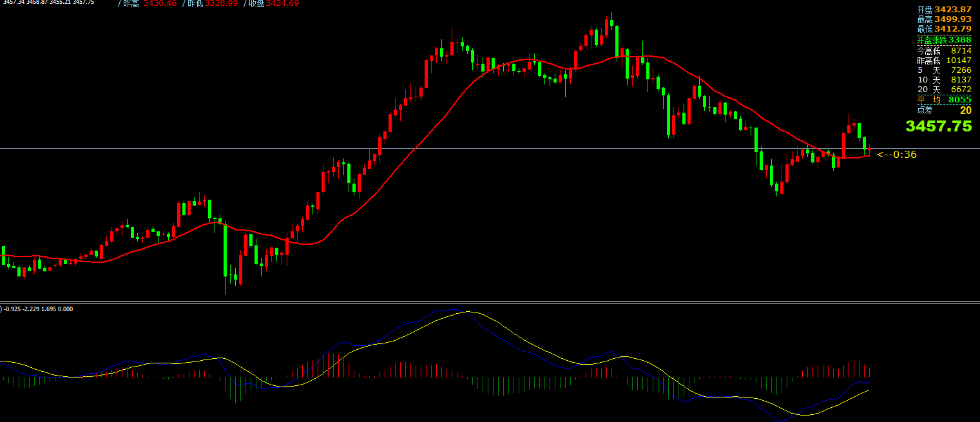Viewport: 980px width, 422px height.
Task: Click the large green 3457.75 price label
Action: click(938, 126)
